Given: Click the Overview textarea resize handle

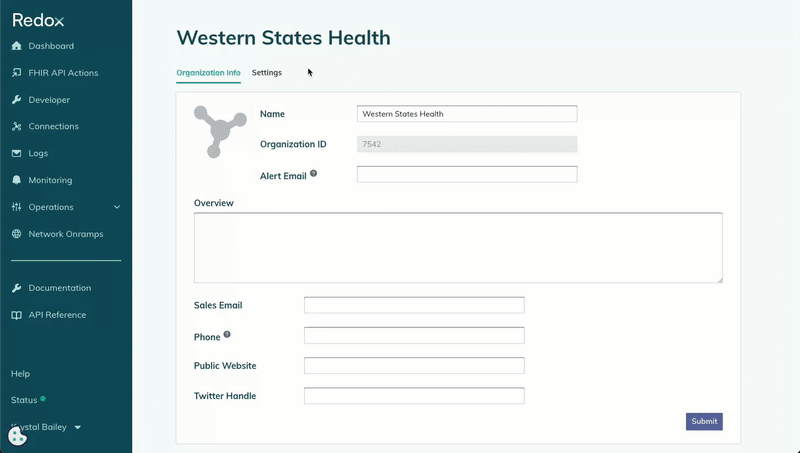Looking at the screenshot, I should click(719, 280).
